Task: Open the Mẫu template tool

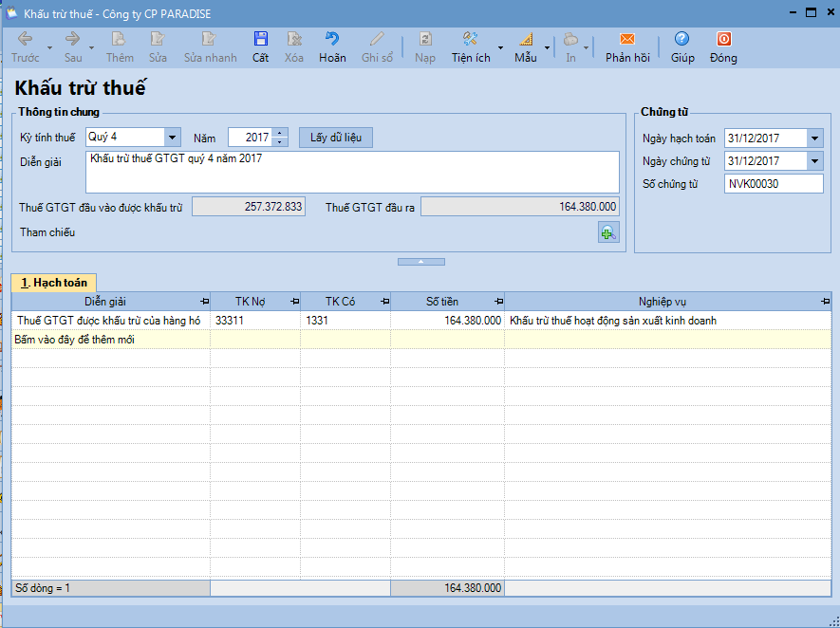Action: 526,47
